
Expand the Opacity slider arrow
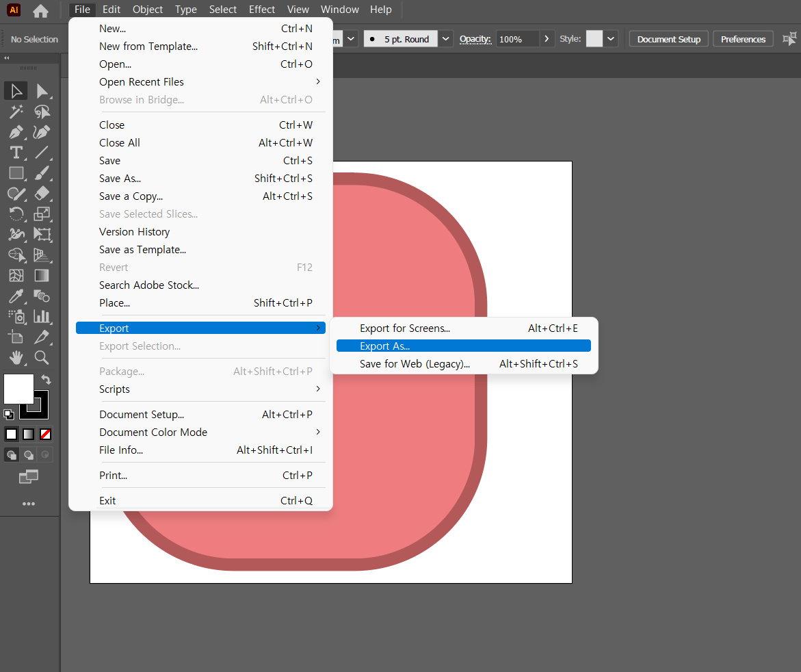point(547,39)
